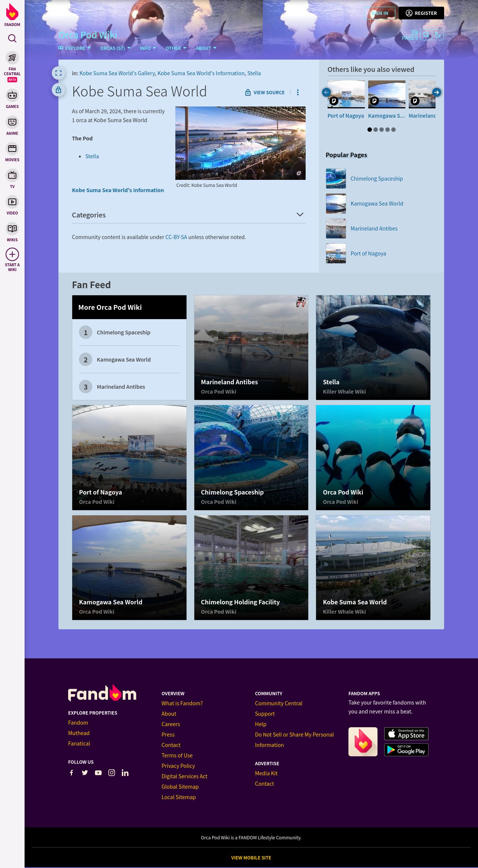
Task: Open the What is Fandom? footer link
Action: pyautogui.click(x=182, y=703)
